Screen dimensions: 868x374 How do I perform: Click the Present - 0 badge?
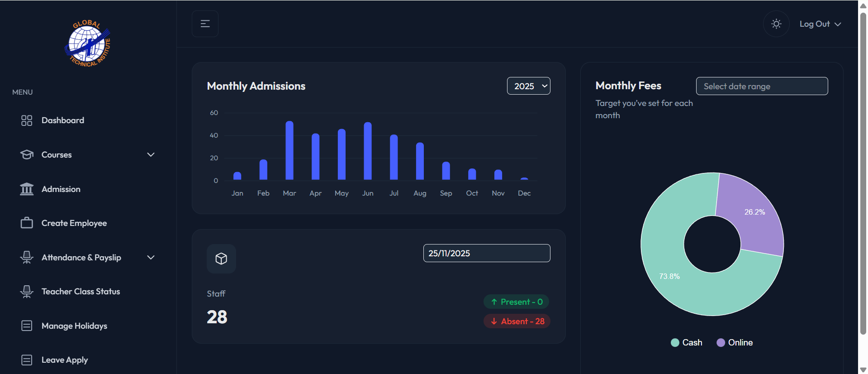516,302
